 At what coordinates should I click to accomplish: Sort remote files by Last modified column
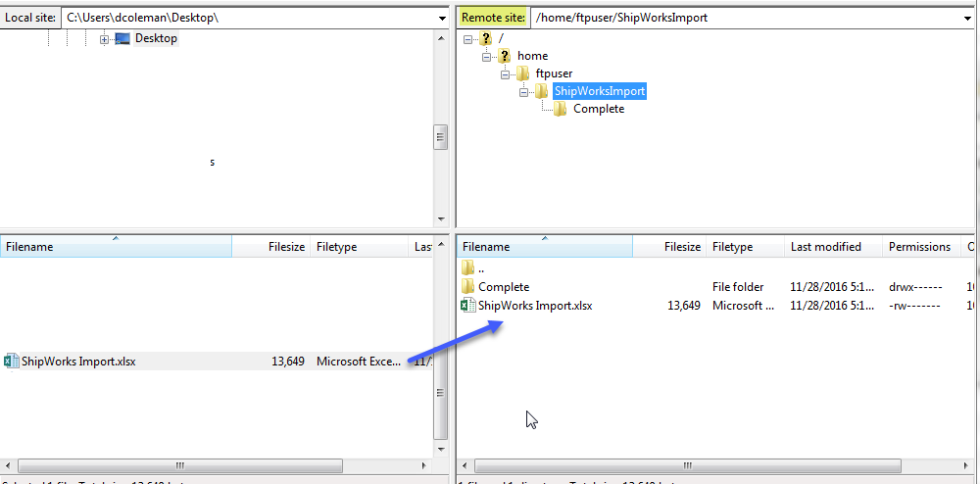(x=834, y=247)
